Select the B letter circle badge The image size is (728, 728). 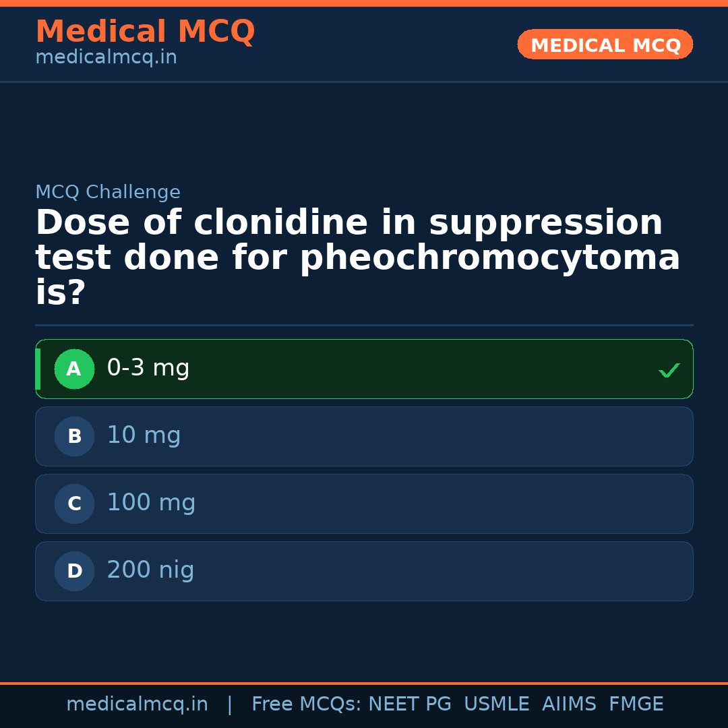[x=74, y=437]
